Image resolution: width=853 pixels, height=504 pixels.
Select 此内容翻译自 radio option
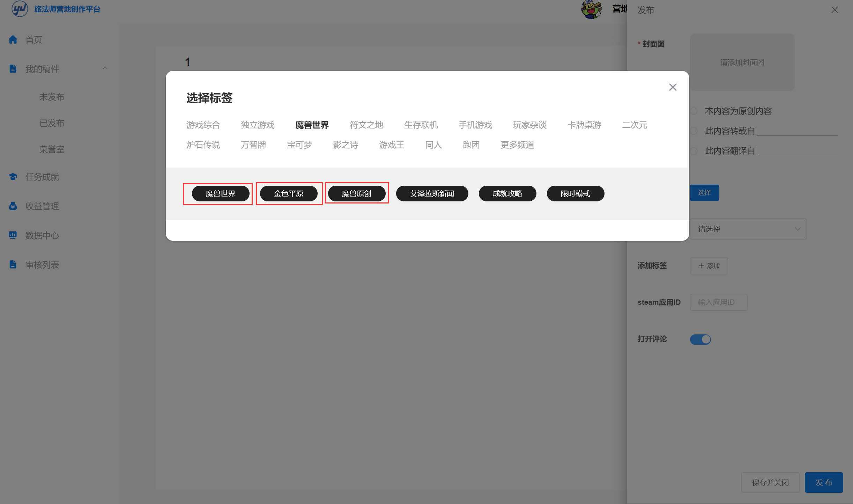(694, 151)
